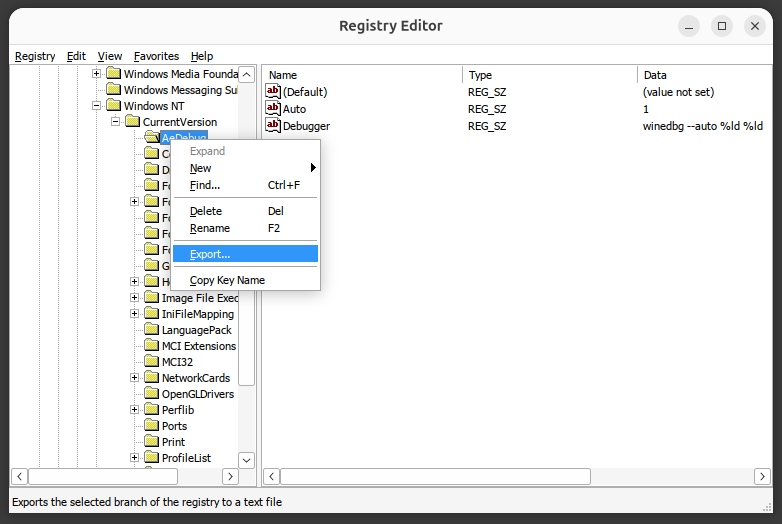Click the Windows Media Foundation folder icon
This screenshot has width=782, height=524.
pyautogui.click(x=114, y=74)
